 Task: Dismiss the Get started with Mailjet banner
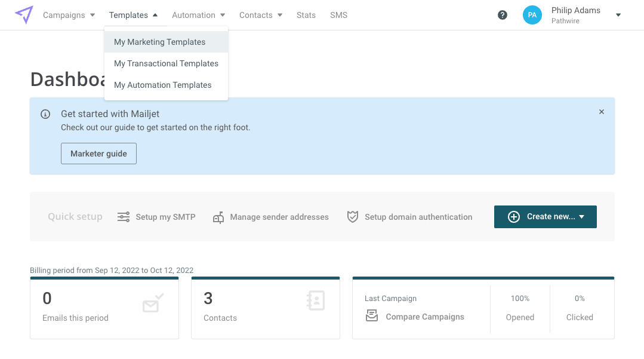click(x=601, y=112)
